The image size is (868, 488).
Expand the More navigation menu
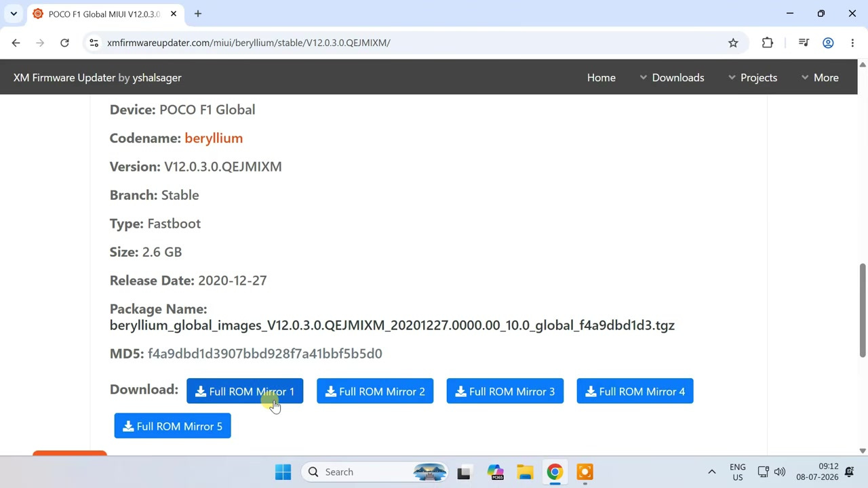(820, 77)
